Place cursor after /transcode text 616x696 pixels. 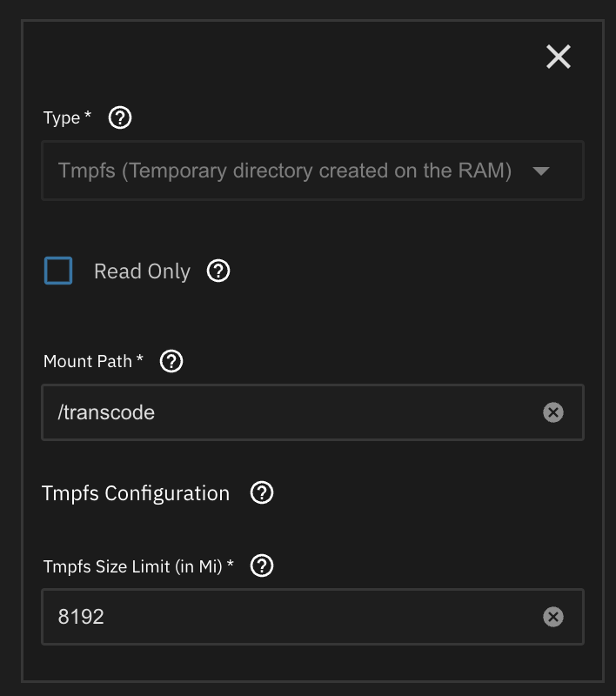[157, 412]
